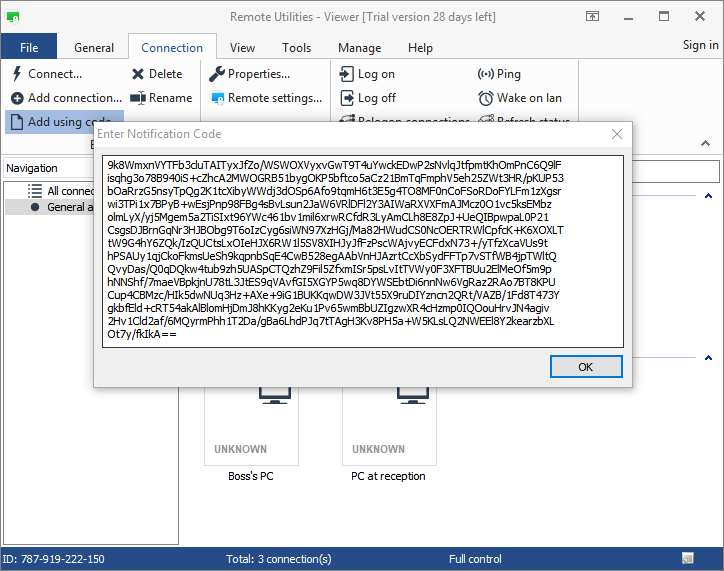724x571 pixels.
Task: Open connection Properties wrench icon
Action: pos(217,74)
